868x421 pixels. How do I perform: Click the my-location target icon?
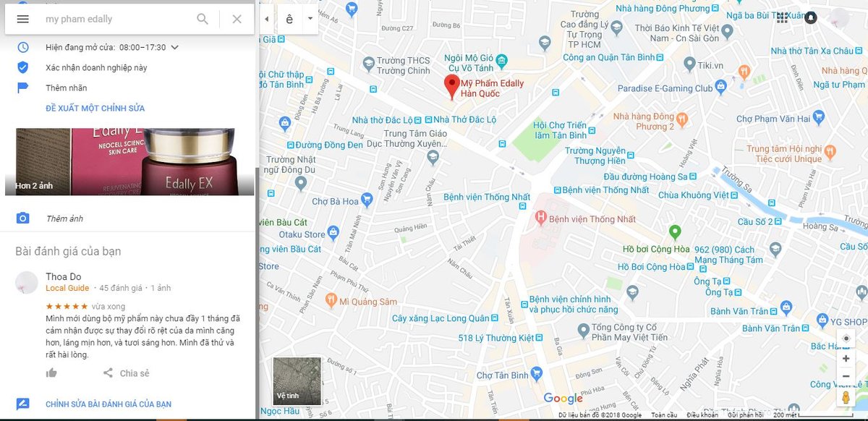[846, 339]
